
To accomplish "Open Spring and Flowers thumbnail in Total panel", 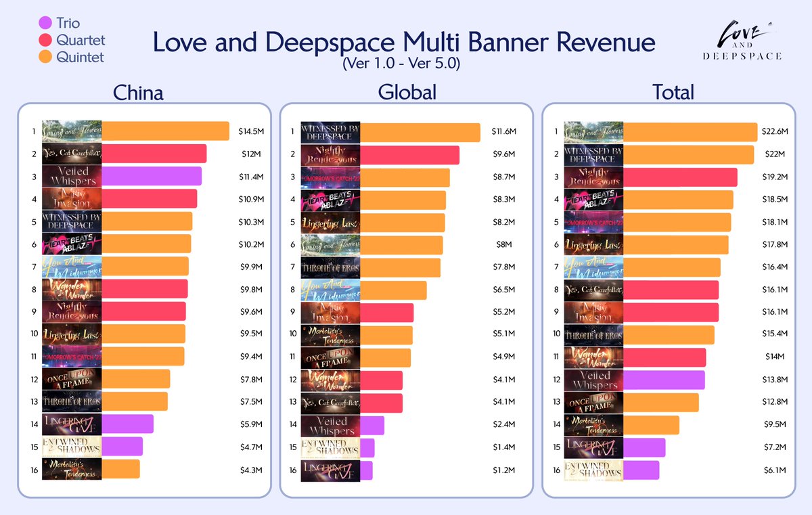I will coord(593,132).
